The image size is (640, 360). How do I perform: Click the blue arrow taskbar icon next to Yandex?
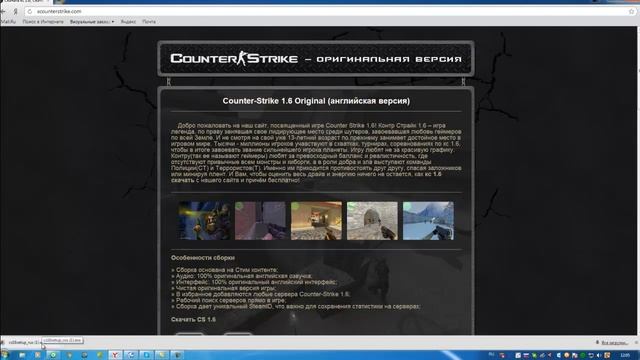click(x=131, y=355)
